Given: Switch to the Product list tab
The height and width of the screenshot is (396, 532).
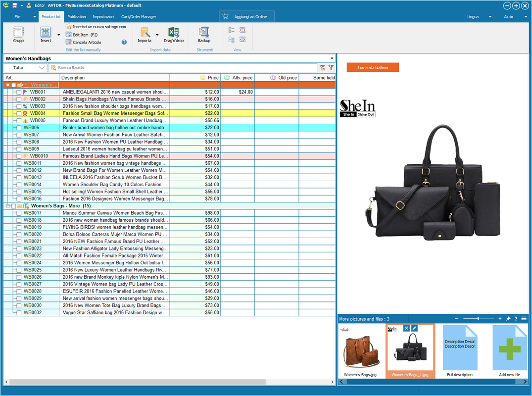Looking at the screenshot, I should 51,17.
